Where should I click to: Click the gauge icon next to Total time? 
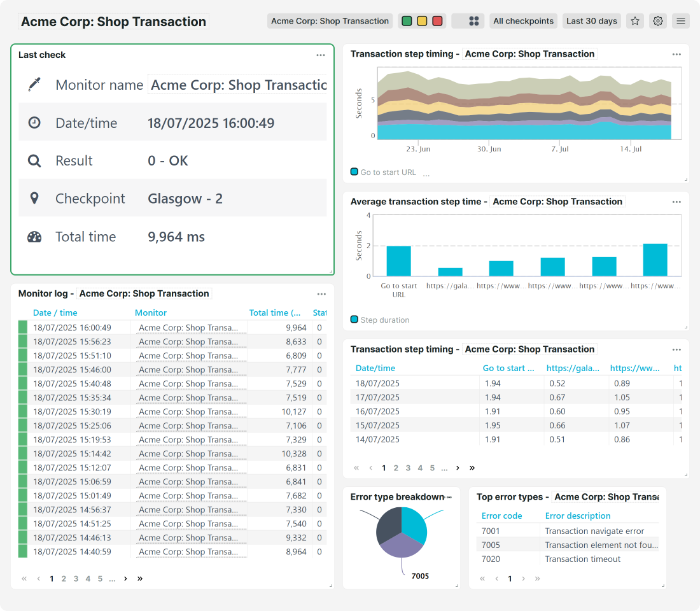click(x=34, y=236)
